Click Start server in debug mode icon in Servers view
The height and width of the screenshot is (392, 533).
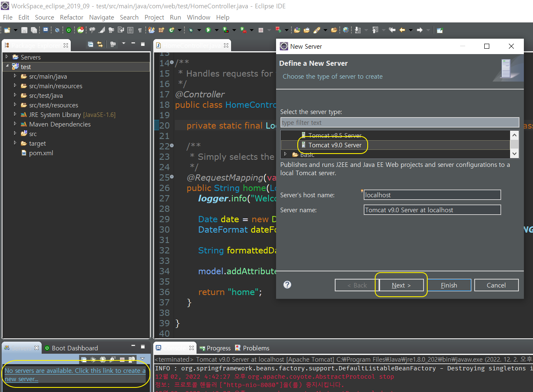(x=93, y=359)
